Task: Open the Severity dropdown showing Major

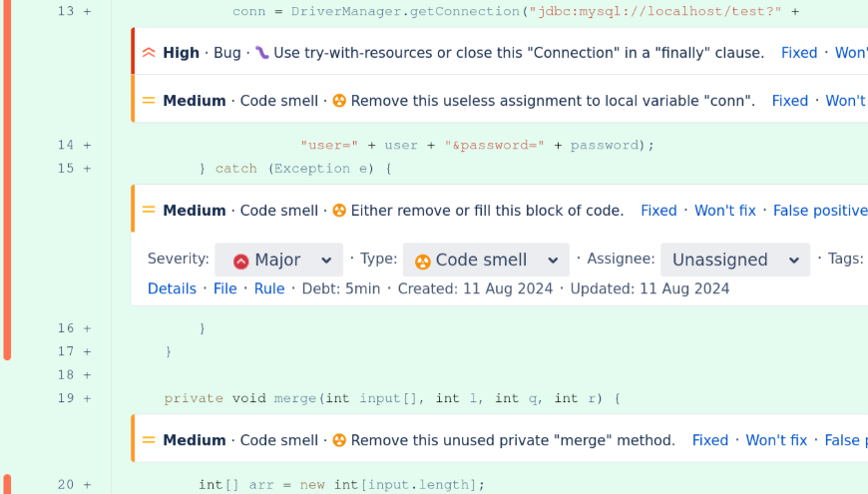Action: pos(278,259)
